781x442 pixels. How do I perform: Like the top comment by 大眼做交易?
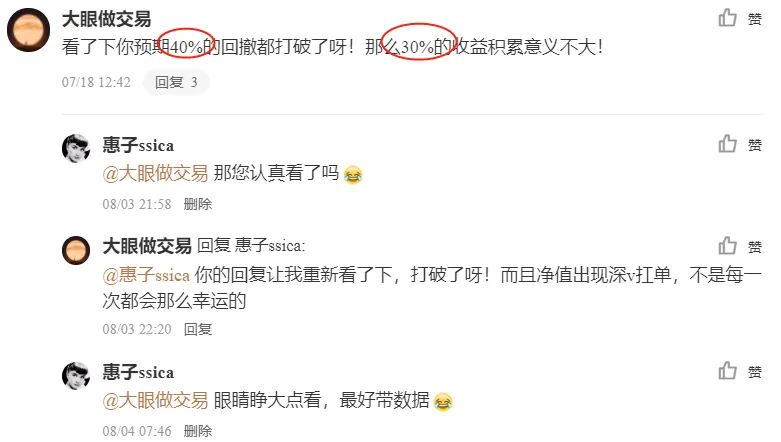point(727,18)
